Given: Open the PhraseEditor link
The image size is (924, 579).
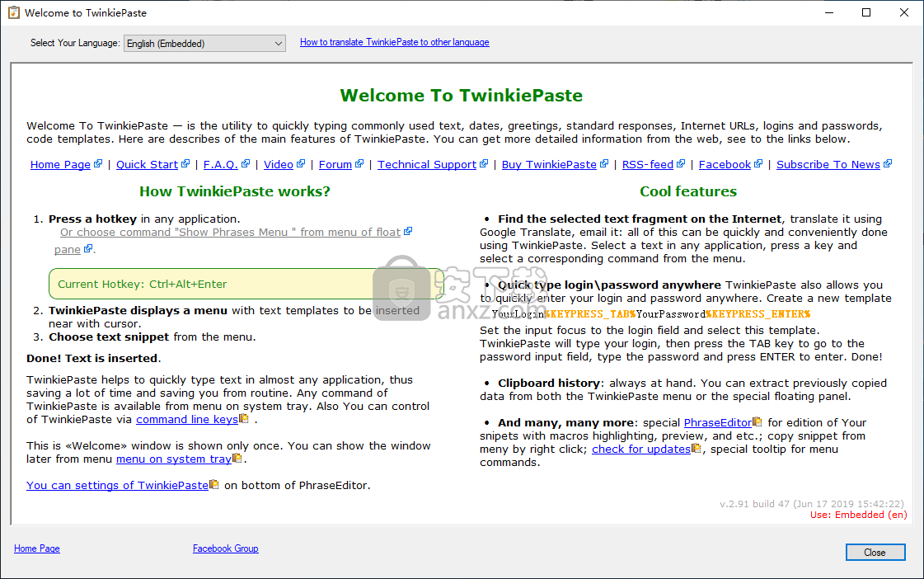Looking at the screenshot, I should coord(718,423).
